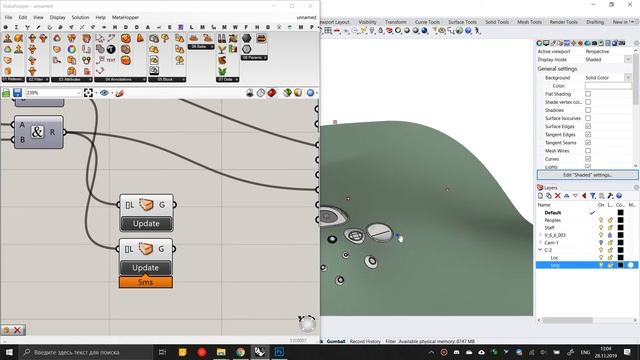
Task: Uncheck the Surface Edges checkbox
Action: [588, 127]
